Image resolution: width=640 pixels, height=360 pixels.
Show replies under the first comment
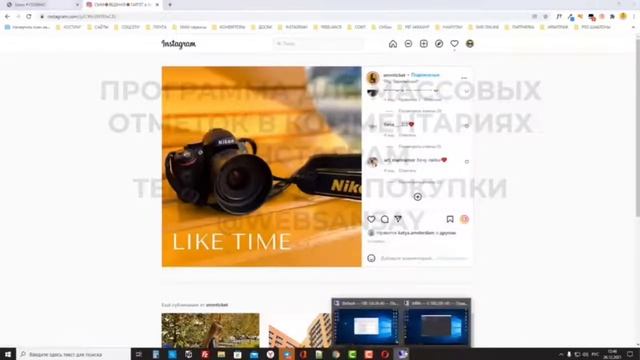pos(420,111)
